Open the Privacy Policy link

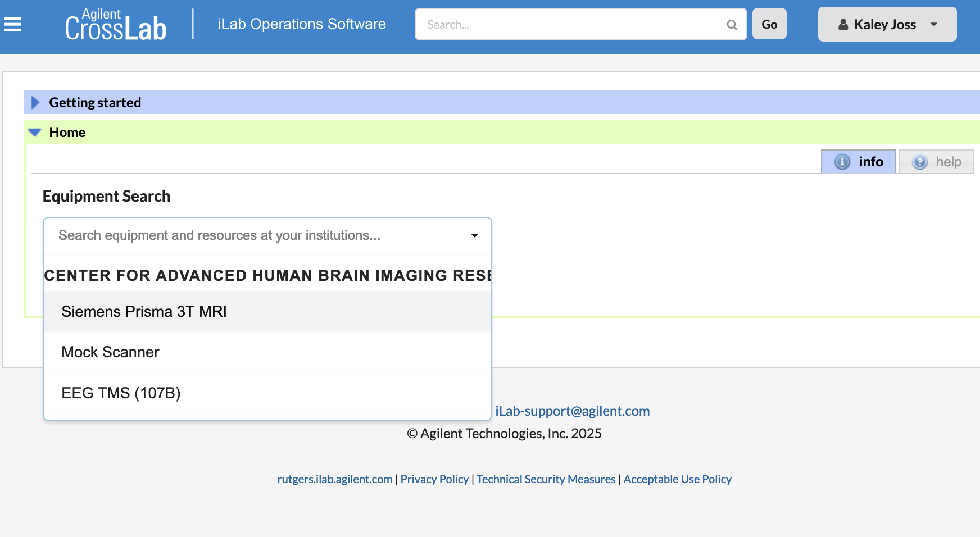pyautogui.click(x=434, y=479)
